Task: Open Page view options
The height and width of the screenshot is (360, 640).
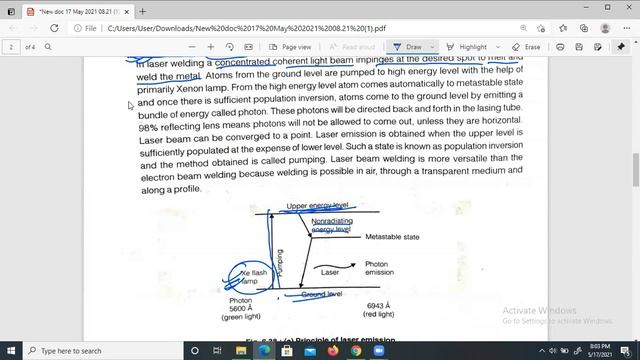Action: (x=290, y=47)
